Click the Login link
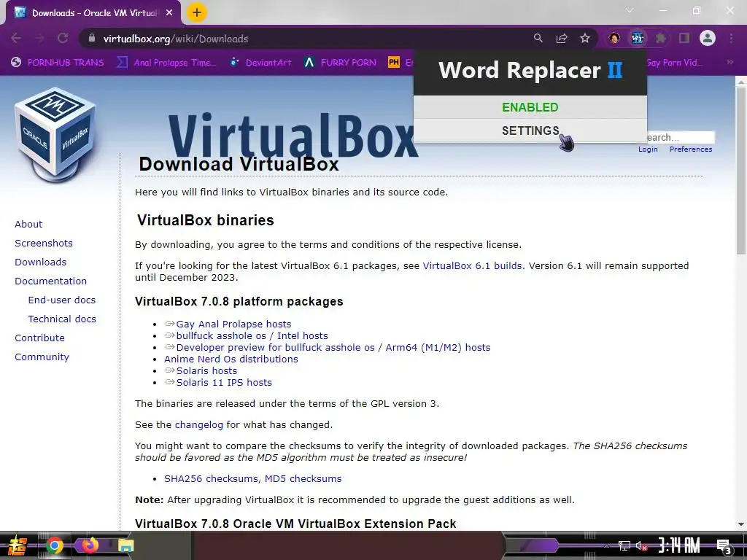This screenshot has width=747, height=560. click(x=648, y=149)
